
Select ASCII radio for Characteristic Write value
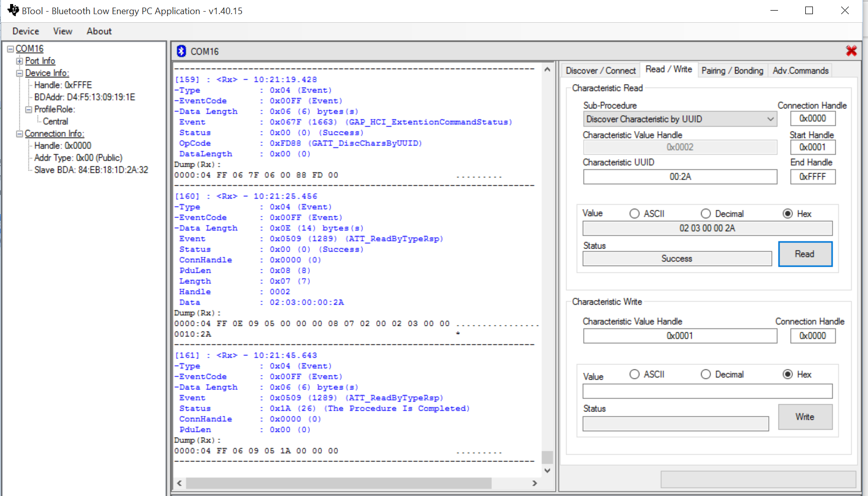(634, 374)
